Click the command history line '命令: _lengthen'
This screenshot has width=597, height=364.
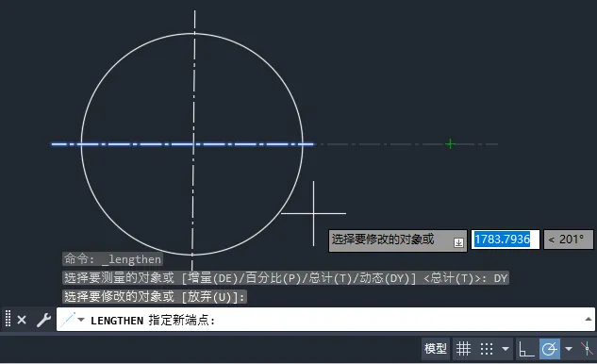coord(112,259)
